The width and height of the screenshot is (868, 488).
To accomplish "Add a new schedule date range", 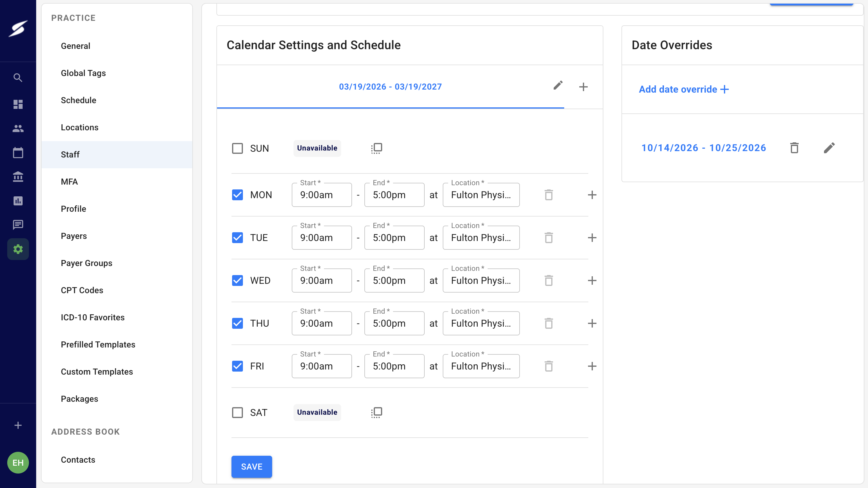I will [x=583, y=87].
